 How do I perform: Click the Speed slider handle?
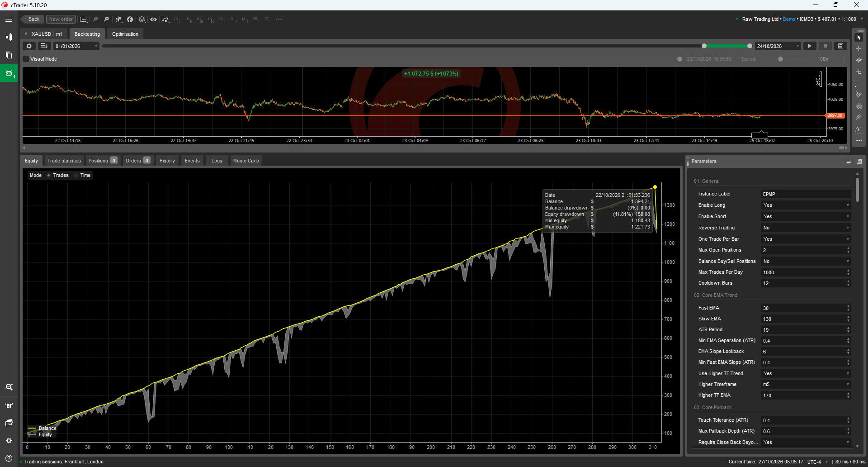[x=780, y=59]
